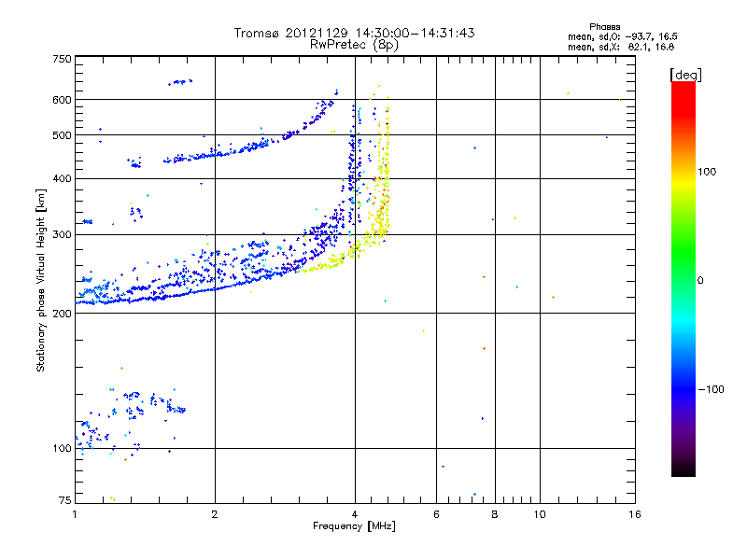This screenshot has width=747, height=560.
Task: Click the 'Stationary phase Virtual Height [km]' axis label
Action: [x=41, y=281]
